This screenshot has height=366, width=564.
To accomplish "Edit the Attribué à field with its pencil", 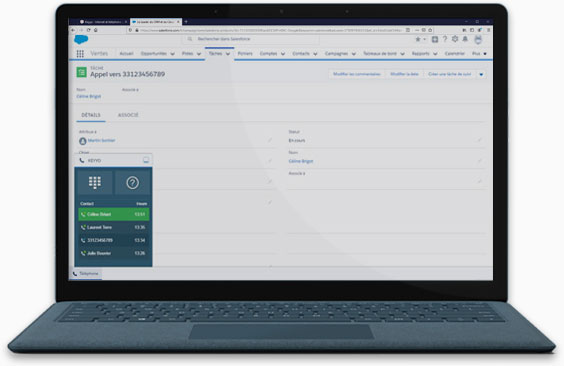I will tap(270, 140).
